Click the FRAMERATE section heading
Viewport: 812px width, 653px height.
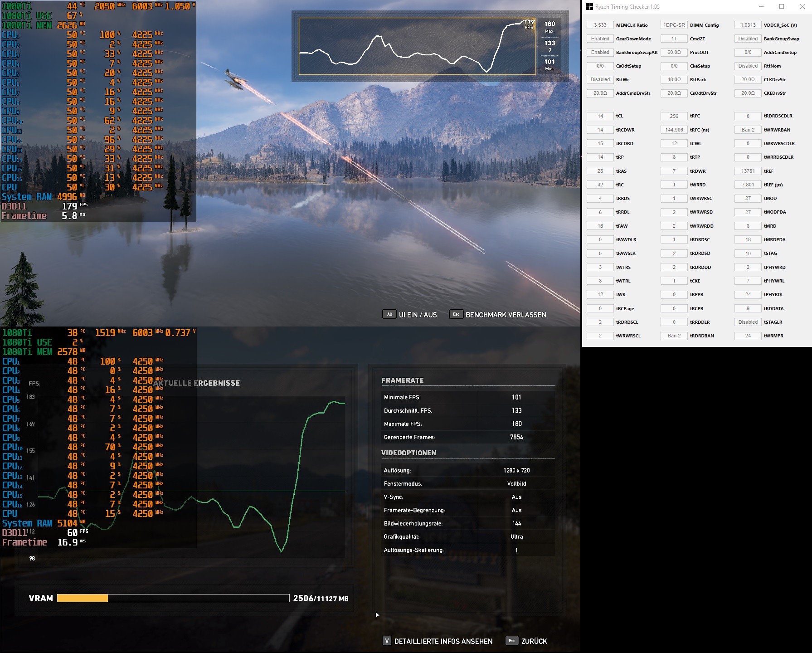[403, 380]
